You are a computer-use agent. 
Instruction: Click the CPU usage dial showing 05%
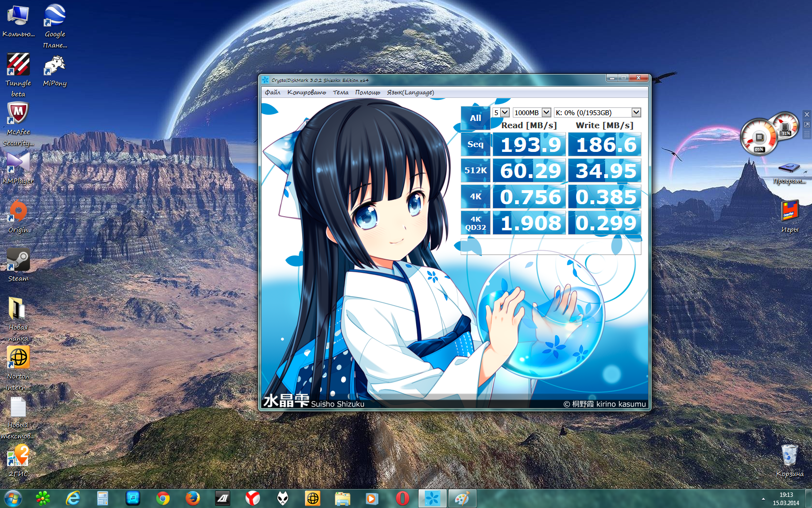click(758, 138)
